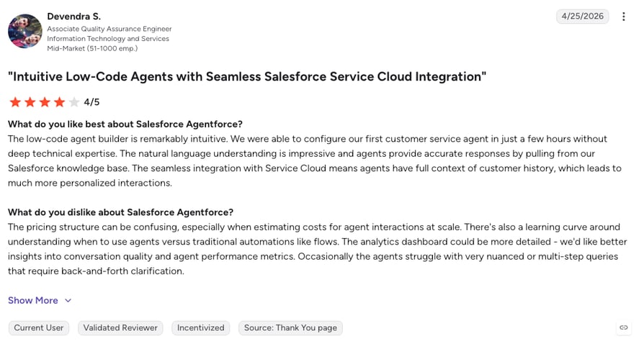Click the first red rating star

tap(15, 101)
